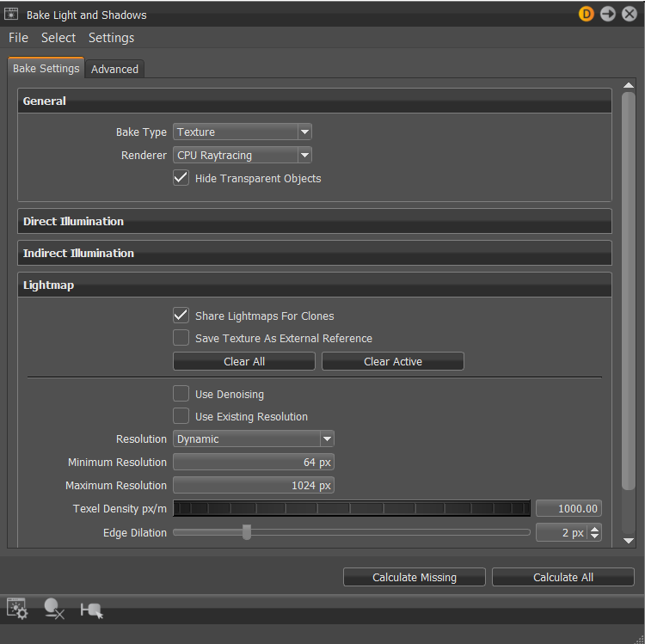
Task: Open the Select menu
Action: pos(58,38)
